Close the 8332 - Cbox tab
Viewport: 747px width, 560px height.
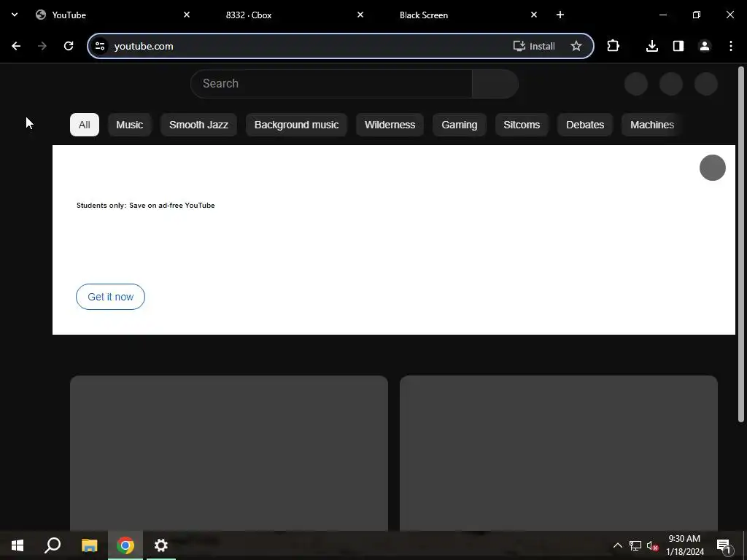[x=360, y=15]
